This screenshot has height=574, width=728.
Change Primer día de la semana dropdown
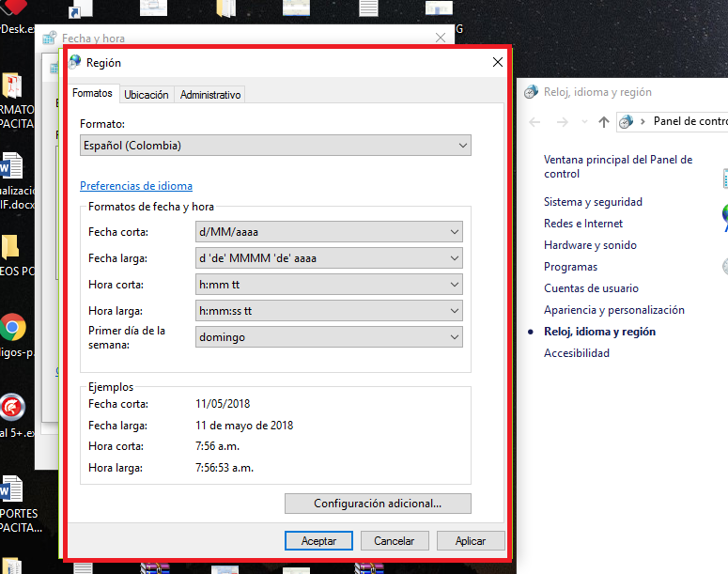point(329,337)
